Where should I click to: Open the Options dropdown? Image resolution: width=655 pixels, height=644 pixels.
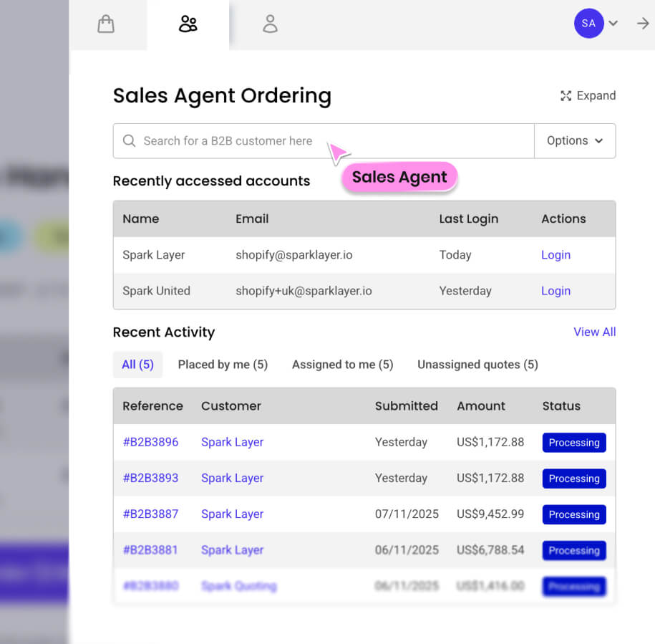tap(574, 140)
